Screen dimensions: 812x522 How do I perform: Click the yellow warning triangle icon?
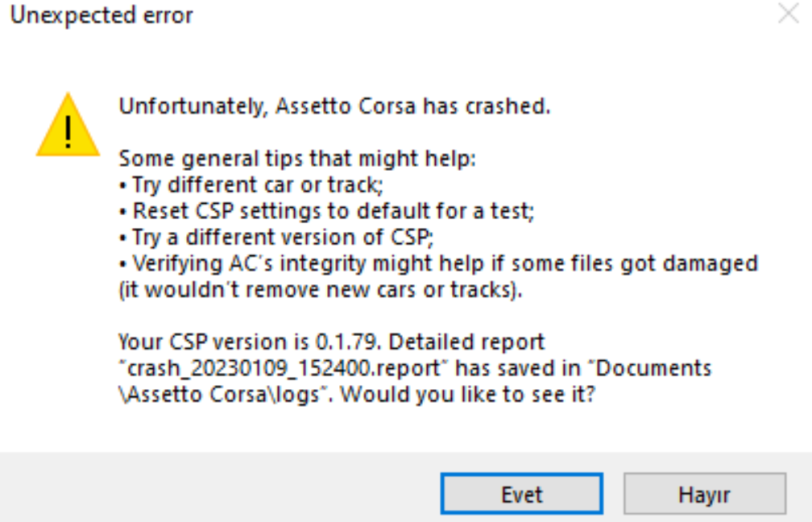(68, 126)
